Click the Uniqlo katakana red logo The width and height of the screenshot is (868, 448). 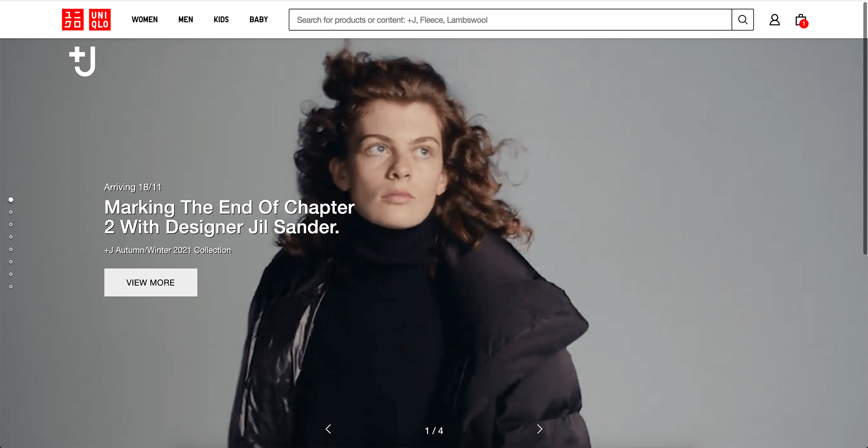73,20
